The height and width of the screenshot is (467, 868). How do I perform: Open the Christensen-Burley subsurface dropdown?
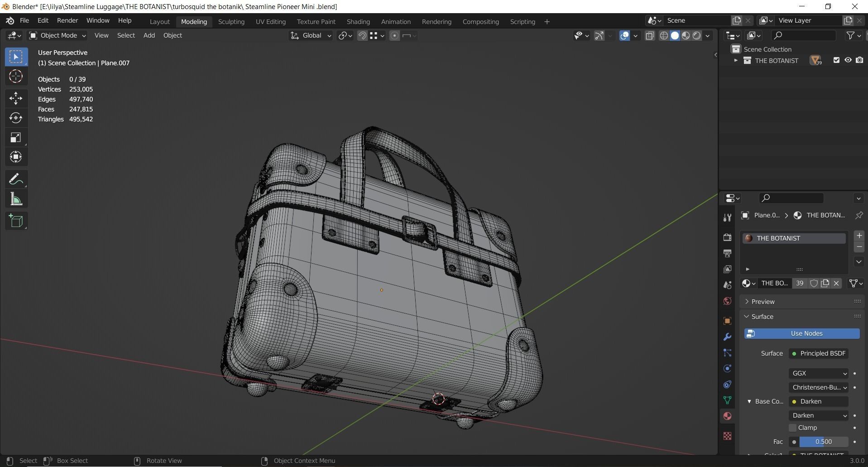tap(819, 387)
